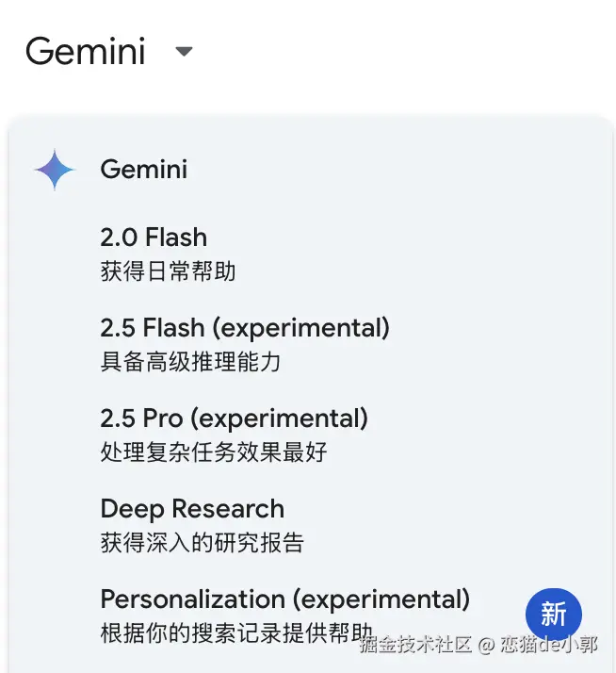Open the Deep Research option
616x673 pixels.
192,509
